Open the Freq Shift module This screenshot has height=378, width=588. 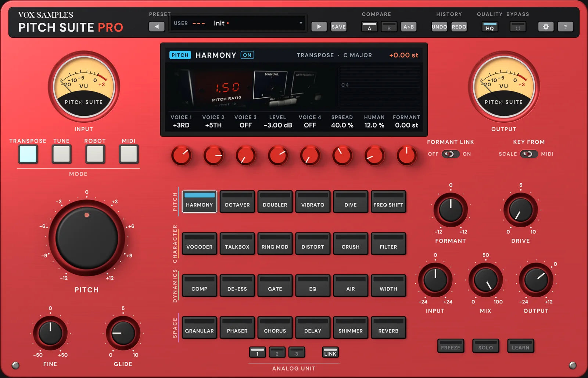(388, 201)
